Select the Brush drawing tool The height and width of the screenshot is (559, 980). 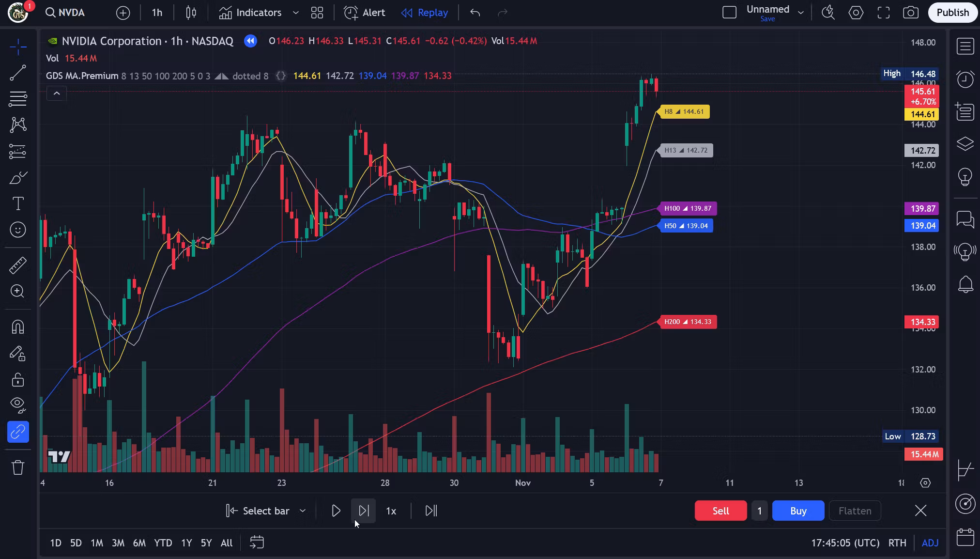tap(18, 177)
